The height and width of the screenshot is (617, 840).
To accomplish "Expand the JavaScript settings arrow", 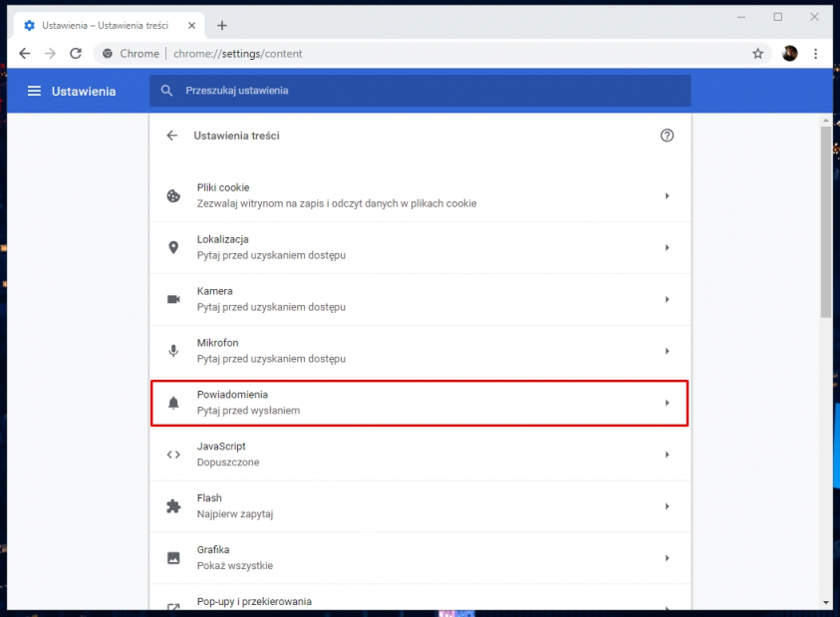I will pos(667,455).
